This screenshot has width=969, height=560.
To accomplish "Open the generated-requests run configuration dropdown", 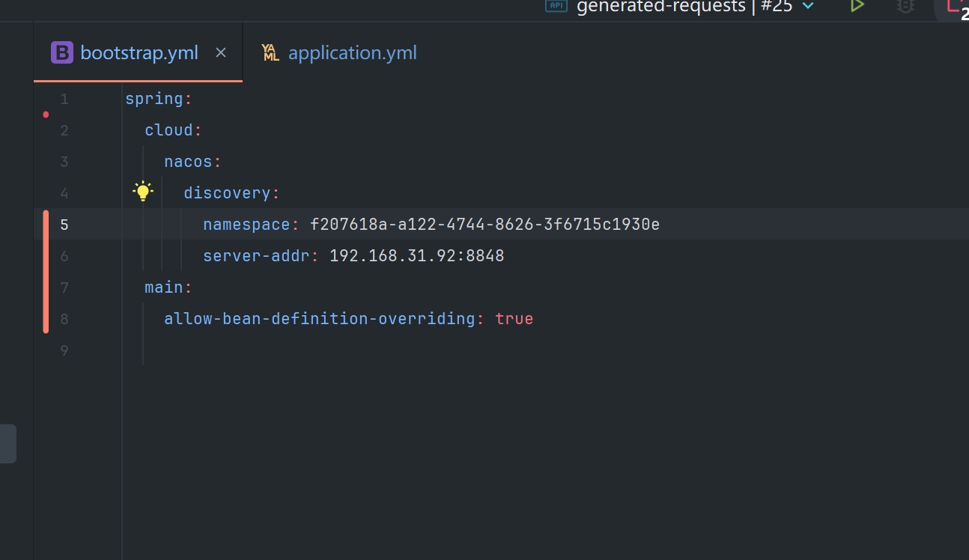I will click(x=808, y=6).
